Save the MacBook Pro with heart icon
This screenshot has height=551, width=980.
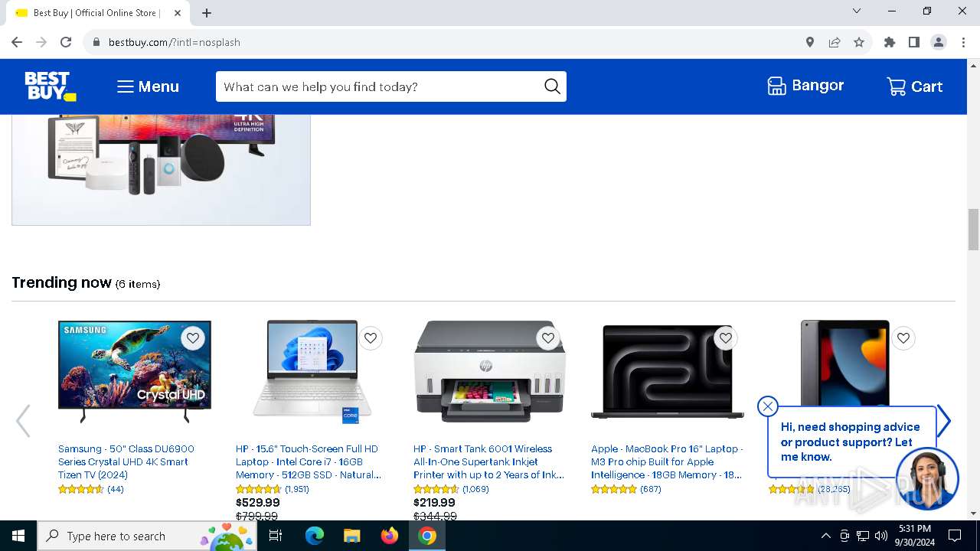tap(726, 337)
